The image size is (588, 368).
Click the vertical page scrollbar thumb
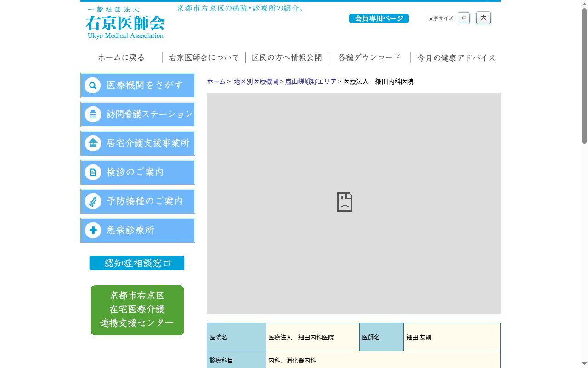point(584,76)
